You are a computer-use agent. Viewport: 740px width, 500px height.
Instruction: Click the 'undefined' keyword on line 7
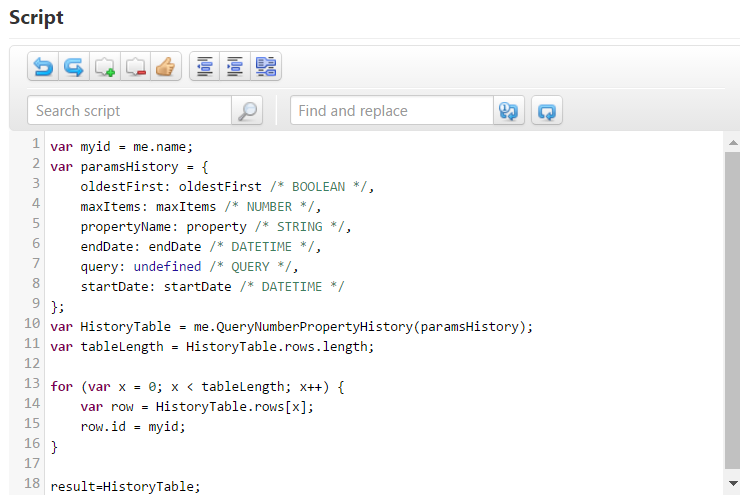click(x=167, y=267)
